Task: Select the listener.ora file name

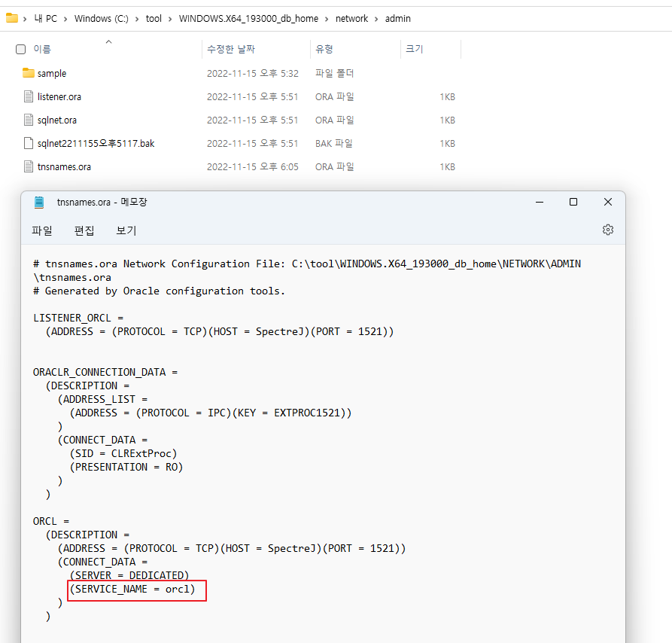Action: (x=59, y=97)
